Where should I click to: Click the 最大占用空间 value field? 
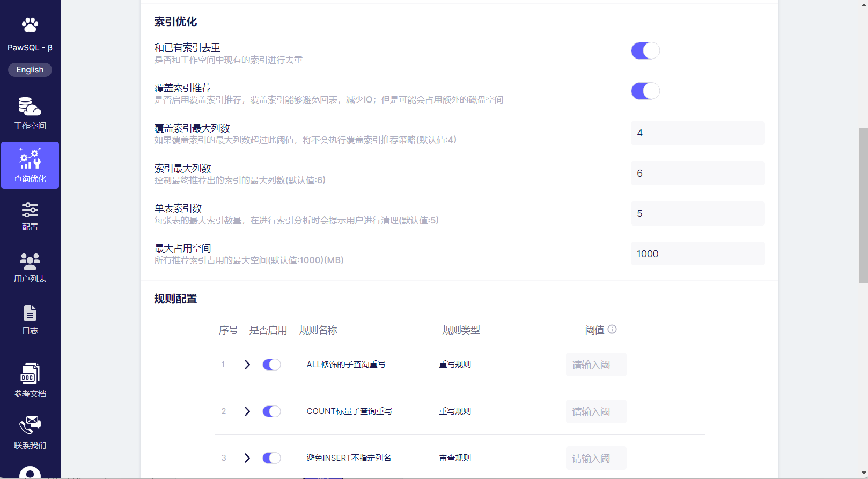697,254
